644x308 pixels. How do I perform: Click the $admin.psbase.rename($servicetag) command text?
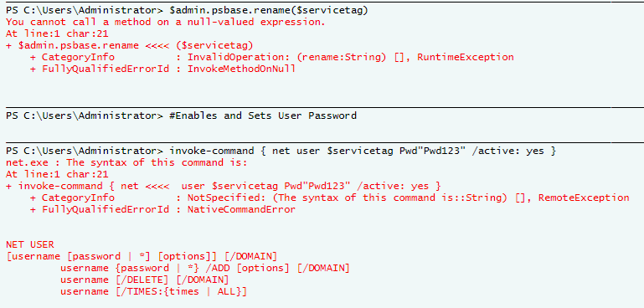click(x=268, y=11)
